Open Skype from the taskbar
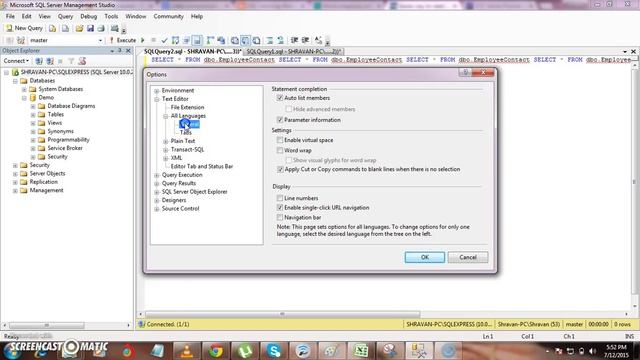 (274, 351)
